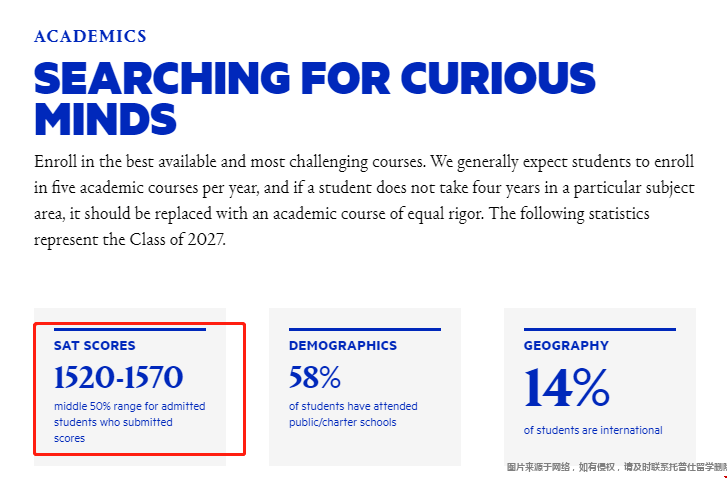
Task: Click the blue line above DEMOGRAPHICS
Action: point(365,330)
